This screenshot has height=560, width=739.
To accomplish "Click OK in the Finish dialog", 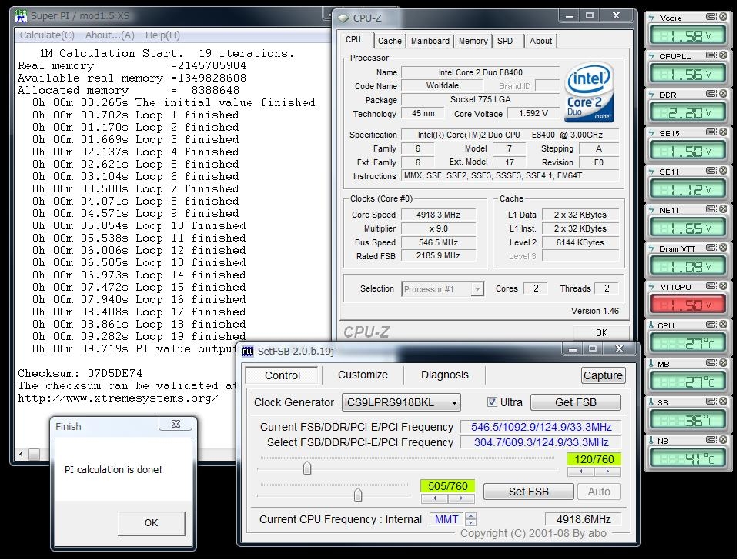I will tap(152, 523).
